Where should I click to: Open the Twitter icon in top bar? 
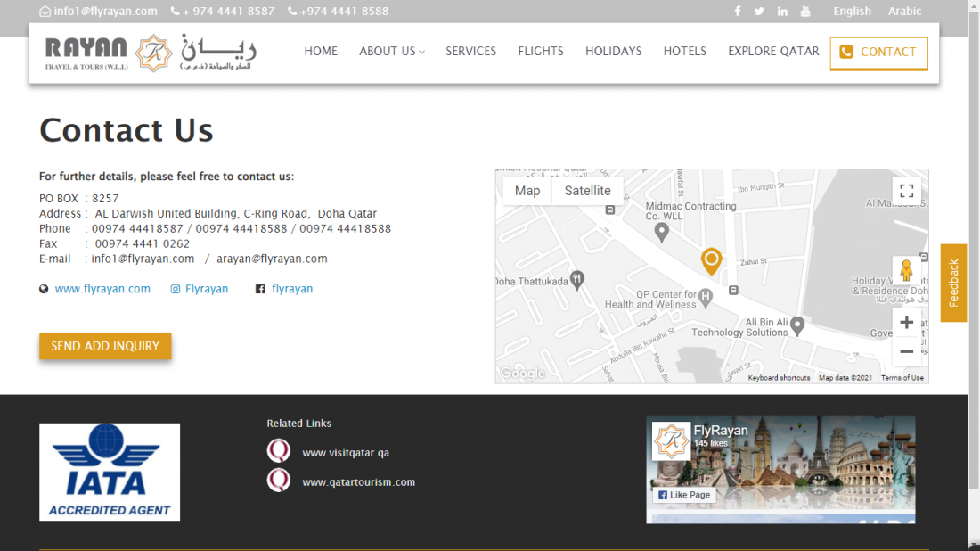pos(759,12)
